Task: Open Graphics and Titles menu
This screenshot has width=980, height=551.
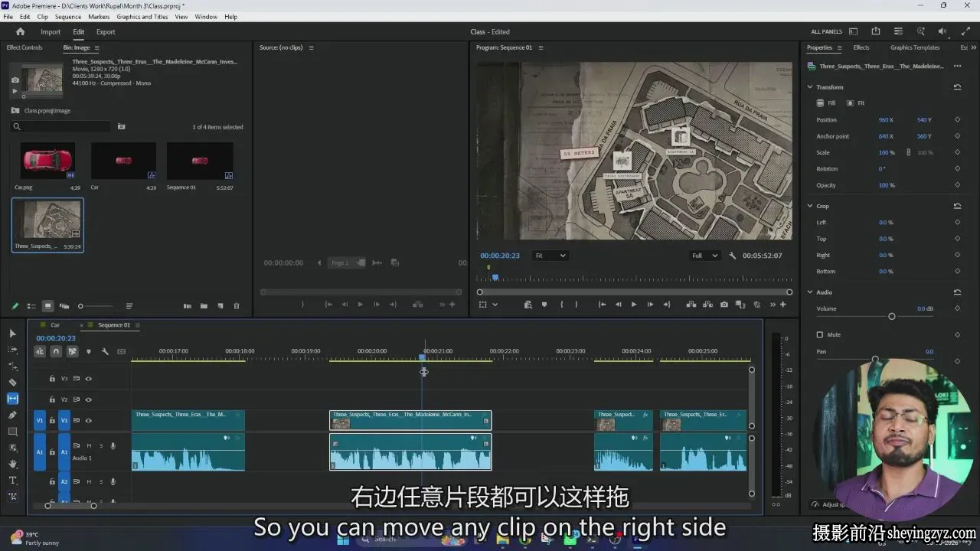Action: (142, 17)
